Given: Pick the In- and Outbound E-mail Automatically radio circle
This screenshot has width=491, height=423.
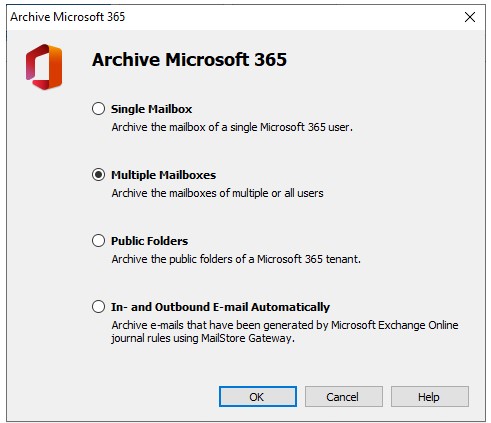Looking at the screenshot, I should click(x=98, y=307).
